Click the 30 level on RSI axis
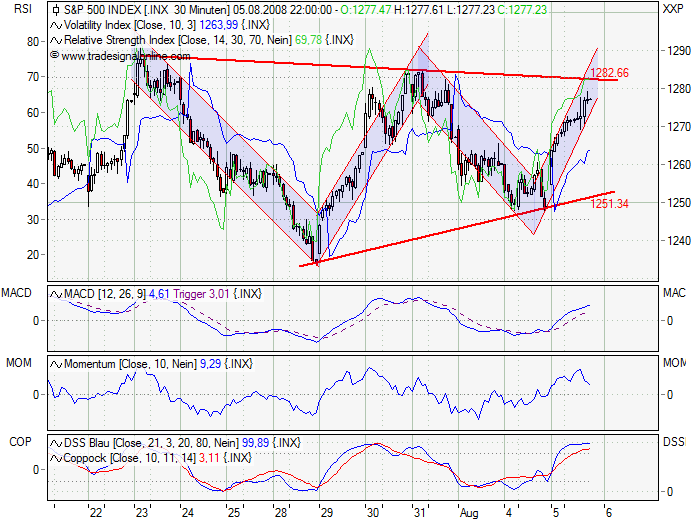The width and height of the screenshot is (700, 520). click(33, 219)
